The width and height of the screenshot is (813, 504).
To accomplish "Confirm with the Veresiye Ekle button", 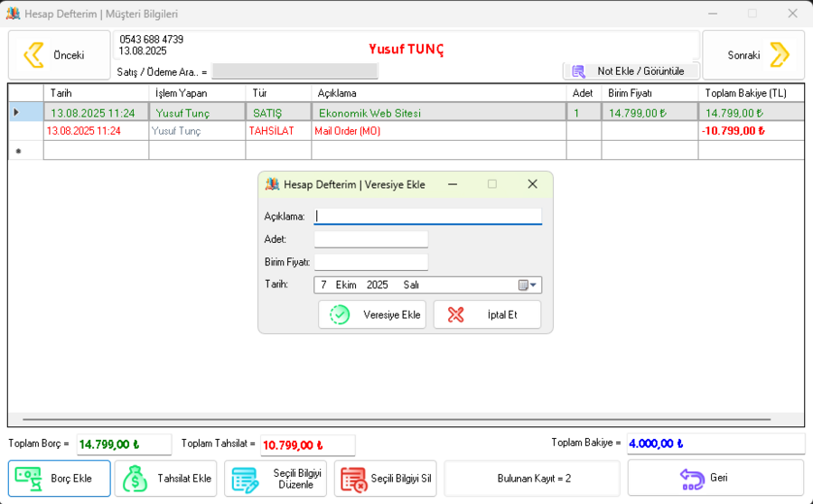I will [x=372, y=314].
